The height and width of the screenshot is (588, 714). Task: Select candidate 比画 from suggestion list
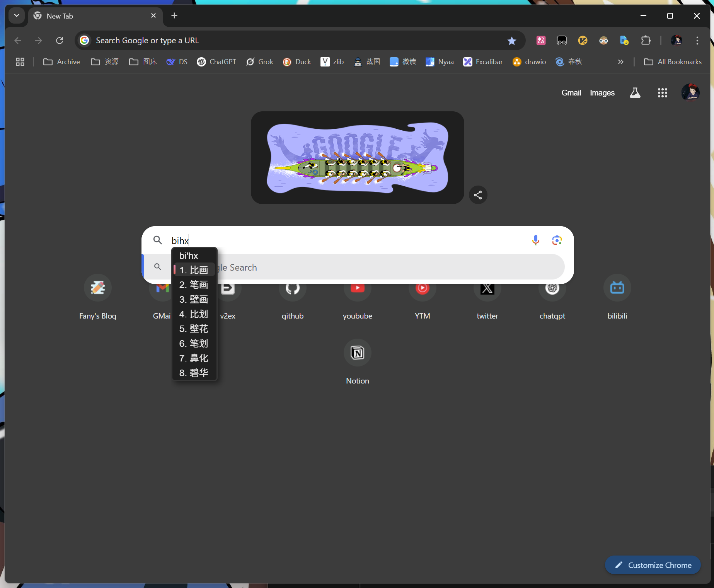coord(194,269)
